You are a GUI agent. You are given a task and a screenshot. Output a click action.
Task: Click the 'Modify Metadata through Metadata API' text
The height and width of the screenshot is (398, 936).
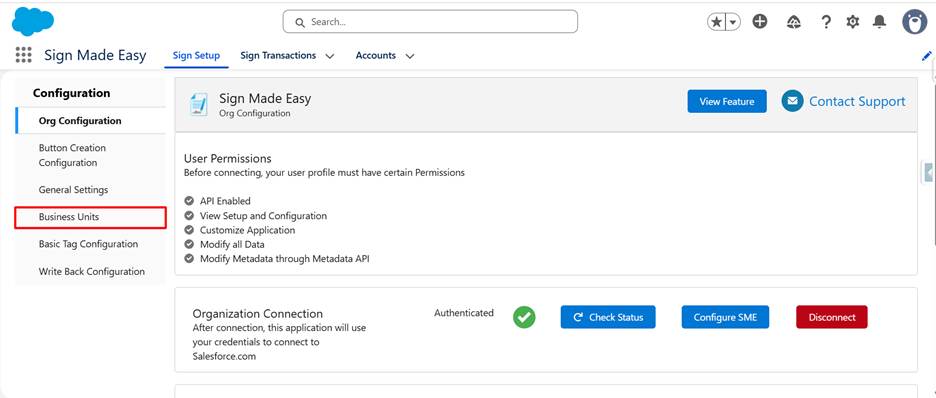point(285,259)
